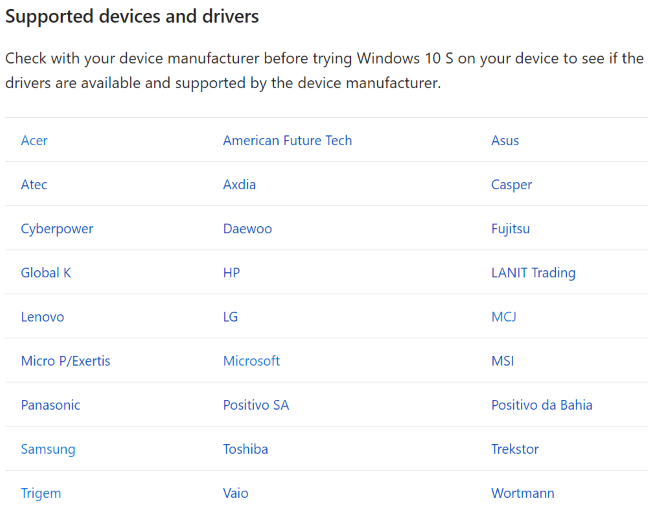Go to the Toshiba link
This screenshot has height=518, width=648.
click(x=245, y=449)
